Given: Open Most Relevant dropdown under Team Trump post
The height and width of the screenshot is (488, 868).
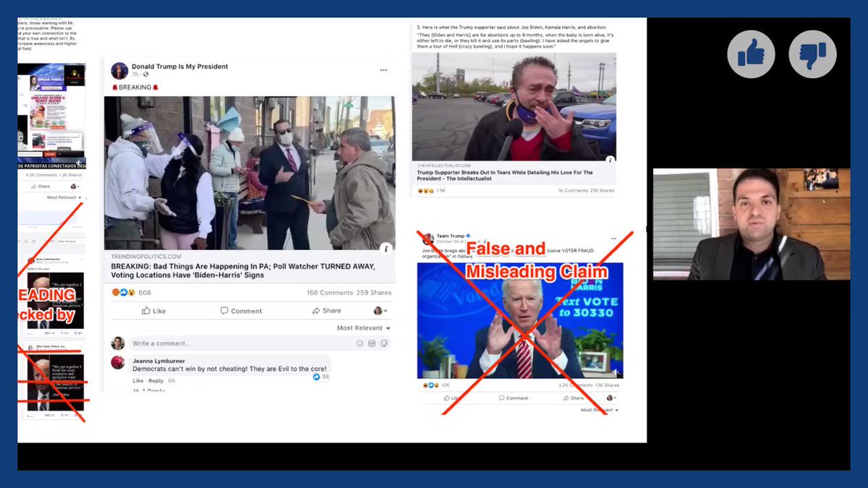Looking at the screenshot, I should click(x=599, y=410).
